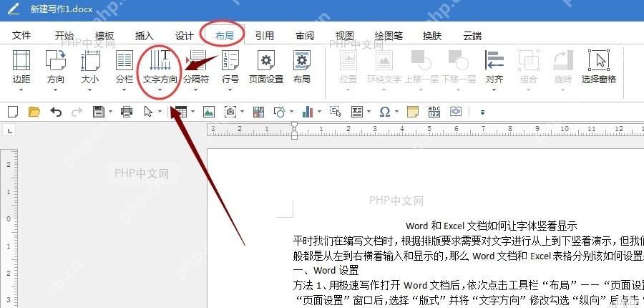Image resolution: width=644 pixels, height=308 pixels.
Task: Select the pointer cursor tool icon
Action: point(148,112)
